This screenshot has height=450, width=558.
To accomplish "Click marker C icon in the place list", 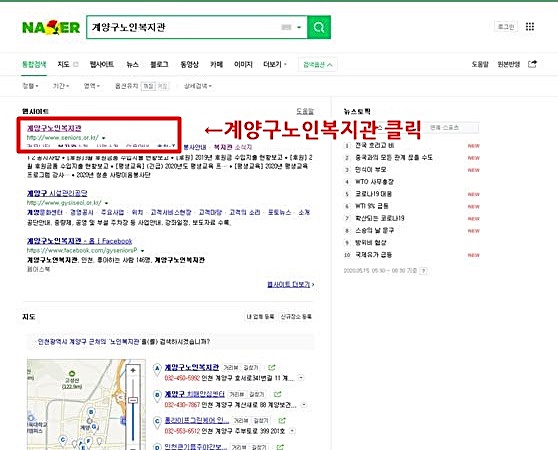I will (157, 422).
